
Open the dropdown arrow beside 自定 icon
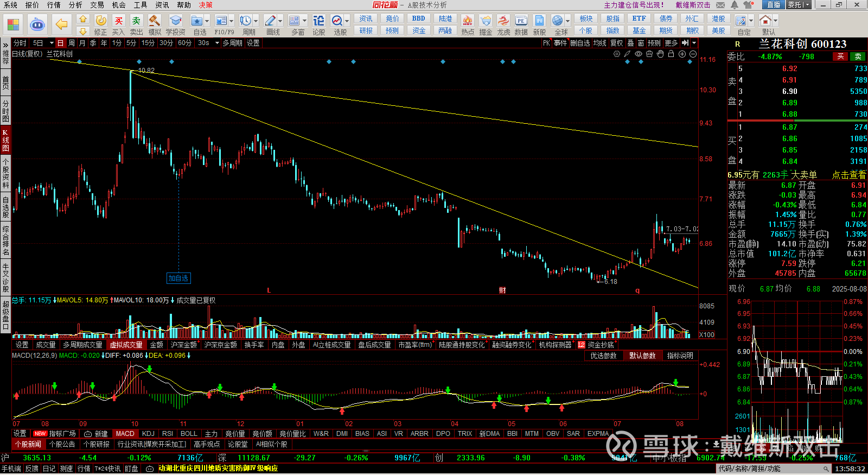[751, 21]
